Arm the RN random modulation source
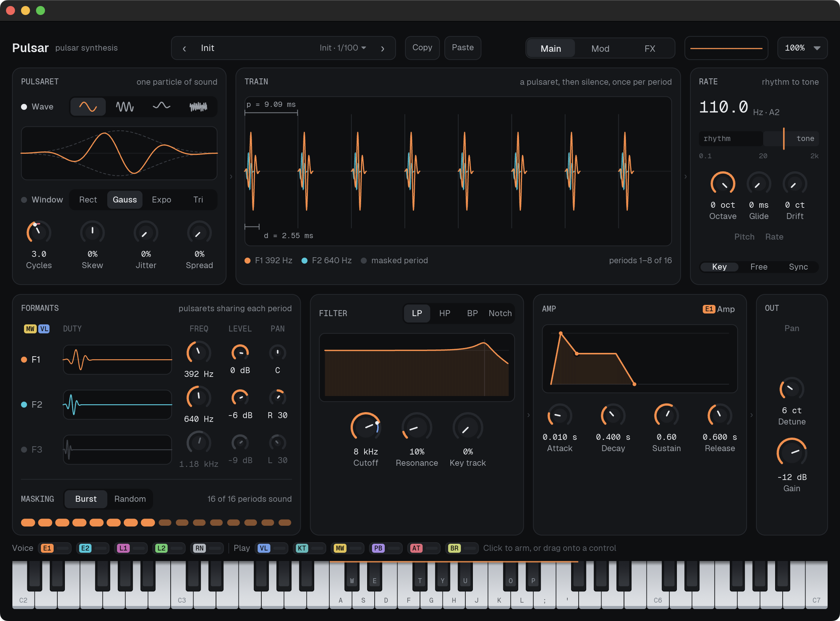 click(207, 548)
